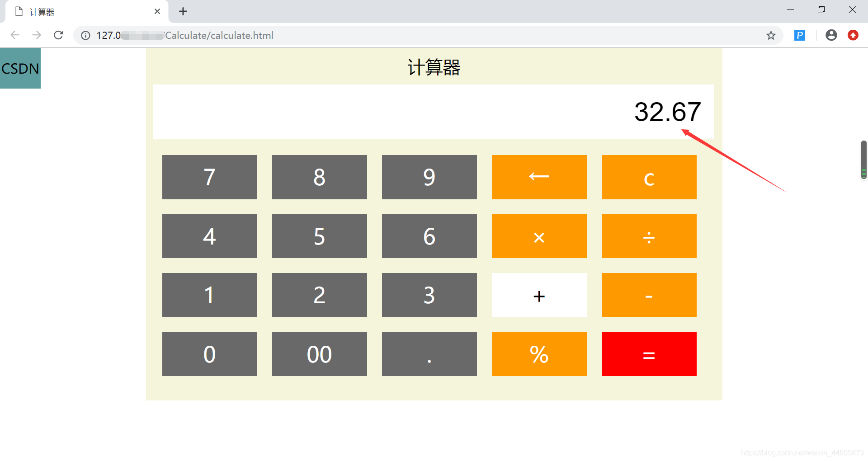
Task: Clear the display with C
Action: [x=649, y=177]
